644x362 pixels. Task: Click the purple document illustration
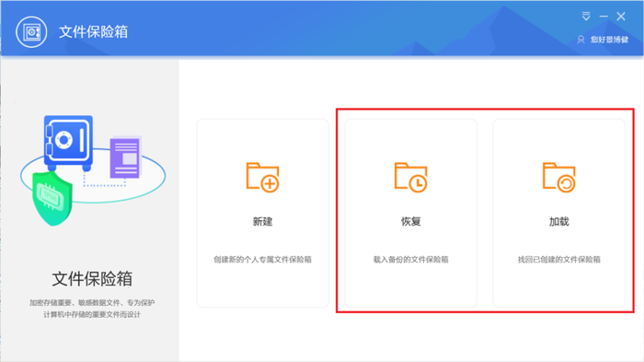pos(126,158)
